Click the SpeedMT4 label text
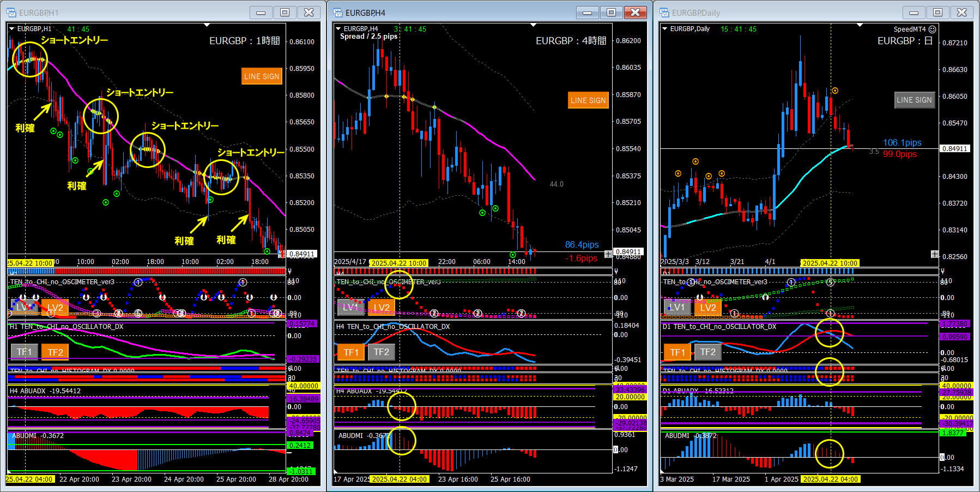Image resolution: width=980 pixels, height=492 pixels. (x=910, y=29)
